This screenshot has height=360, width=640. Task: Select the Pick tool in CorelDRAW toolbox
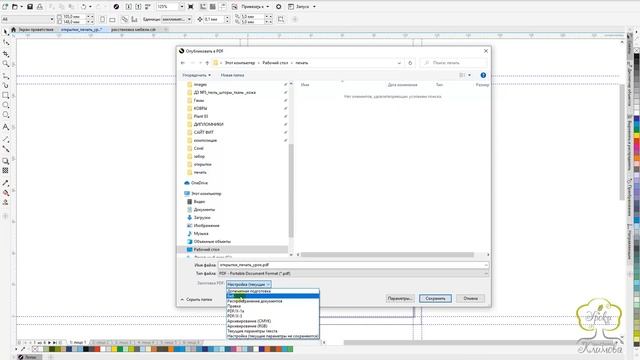5,32
